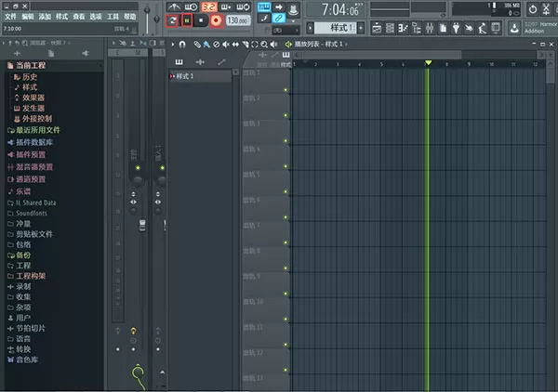Image resolution: width=558 pixels, height=392 pixels.
Task: Select the playlist draw (pencil) tool
Action: pyautogui.click(x=197, y=44)
